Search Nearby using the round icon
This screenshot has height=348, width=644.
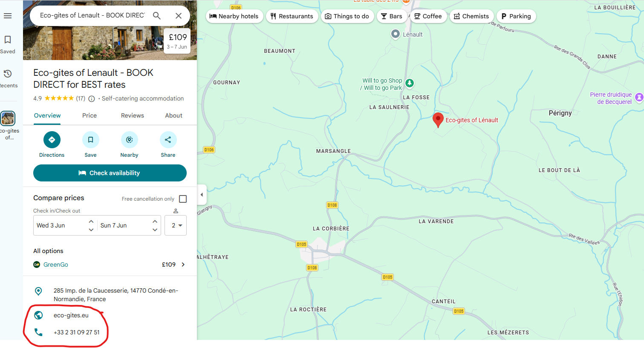click(130, 140)
